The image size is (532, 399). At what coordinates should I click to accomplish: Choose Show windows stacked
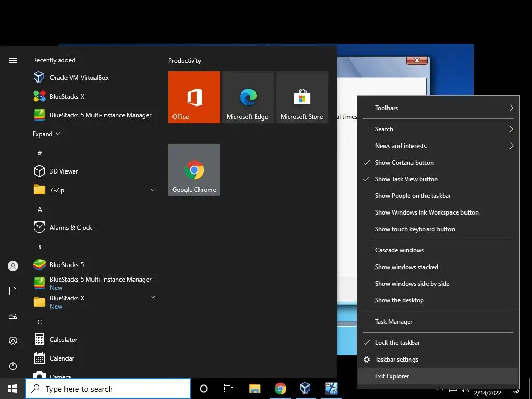[x=438, y=267]
